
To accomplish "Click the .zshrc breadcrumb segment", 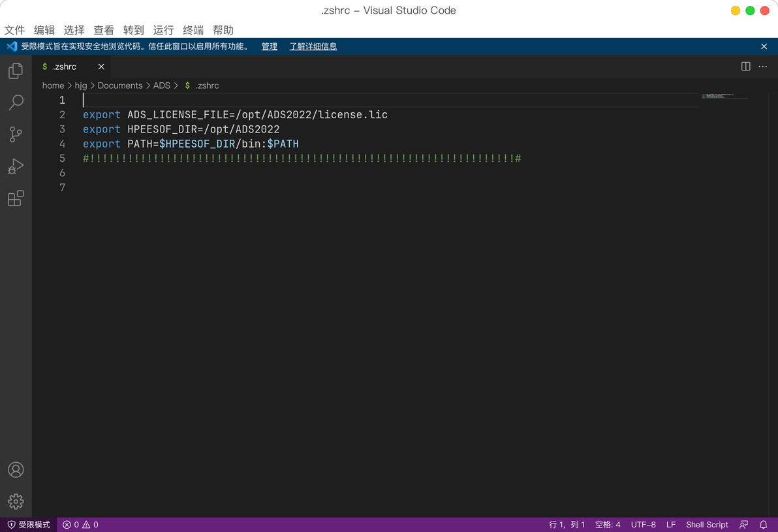I will (202, 86).
